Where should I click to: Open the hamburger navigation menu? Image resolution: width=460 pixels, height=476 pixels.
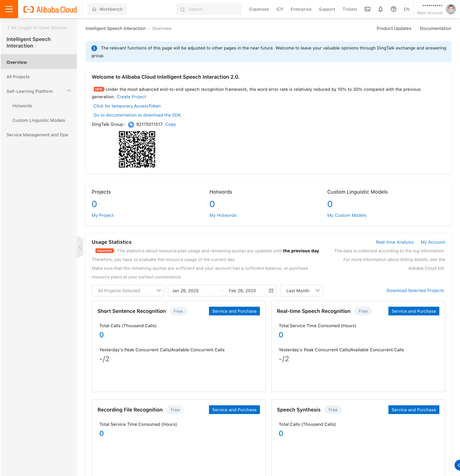[x=9, y=9]
